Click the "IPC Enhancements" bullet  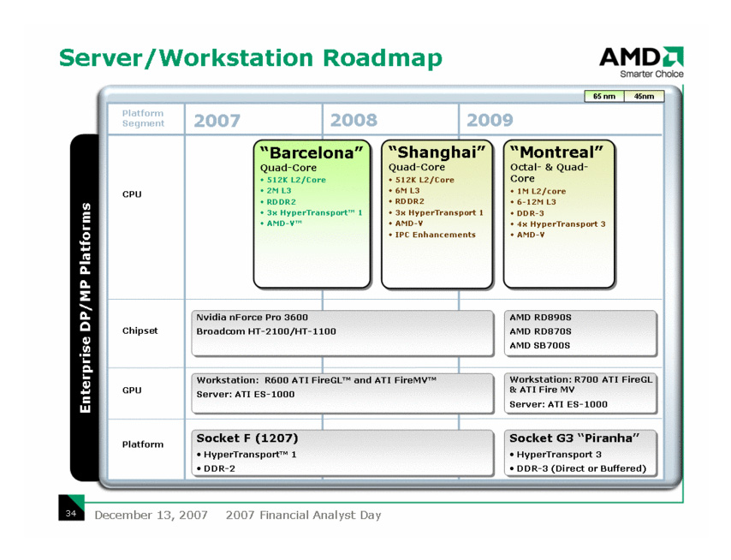pos(436,235)
